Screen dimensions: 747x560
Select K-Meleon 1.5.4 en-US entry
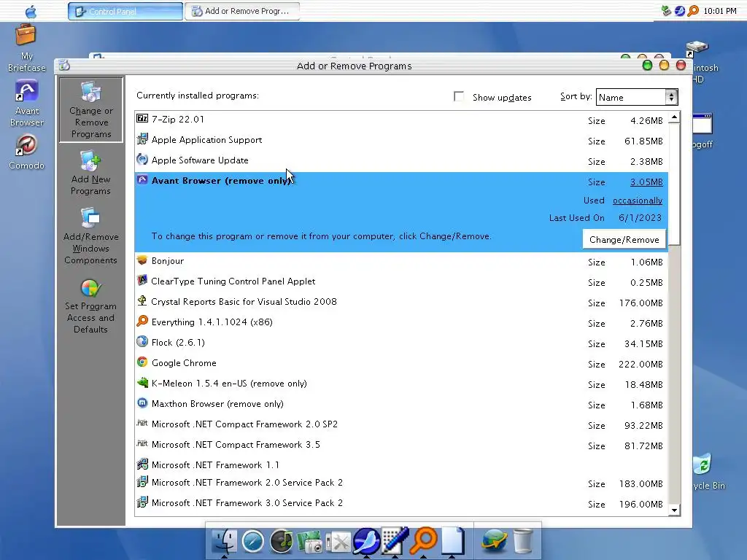[401, 384]
